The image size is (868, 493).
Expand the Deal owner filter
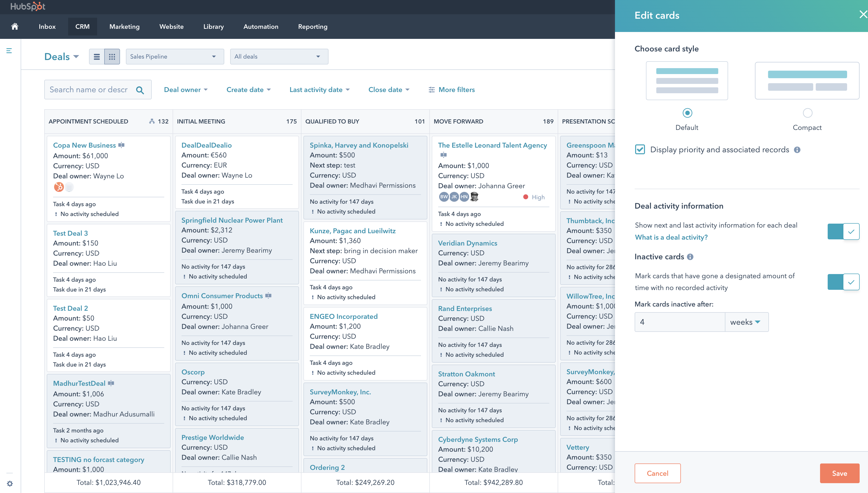coord(186,90)
